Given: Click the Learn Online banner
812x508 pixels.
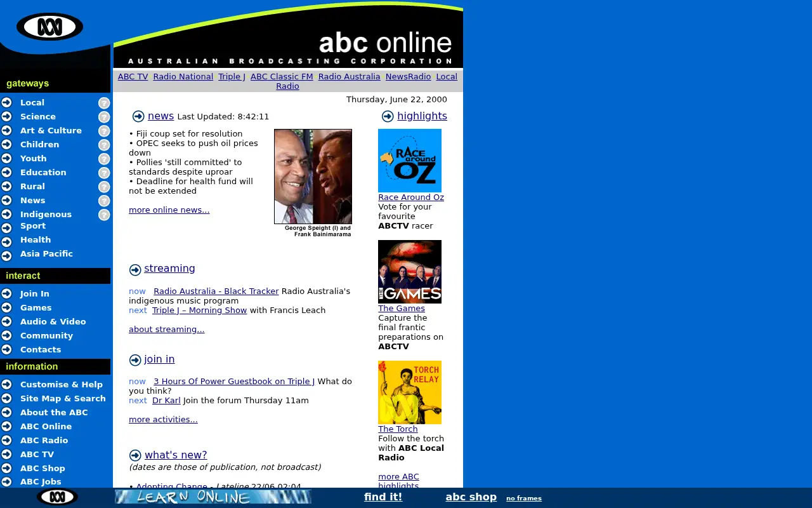Looking at the screenshot, I should pos(213,497).
